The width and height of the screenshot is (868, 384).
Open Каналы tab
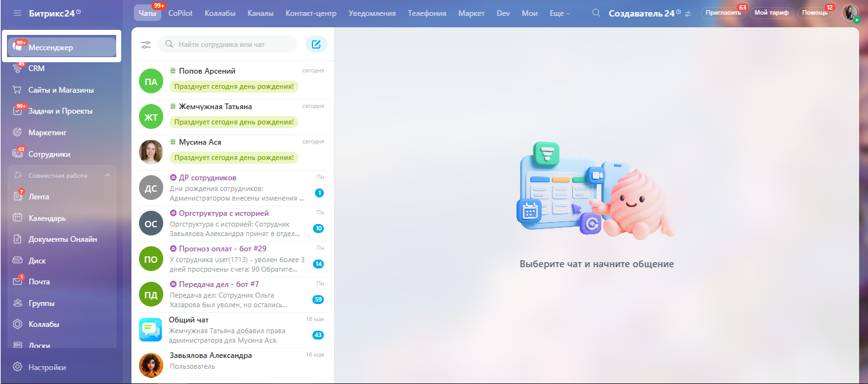point(260,13)
